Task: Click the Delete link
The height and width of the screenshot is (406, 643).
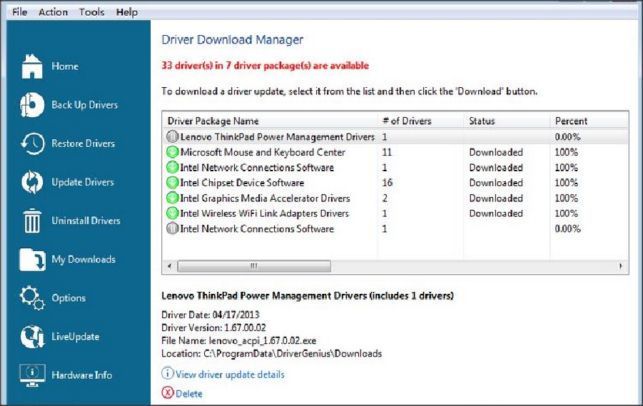Action: (x=189, y=394)
